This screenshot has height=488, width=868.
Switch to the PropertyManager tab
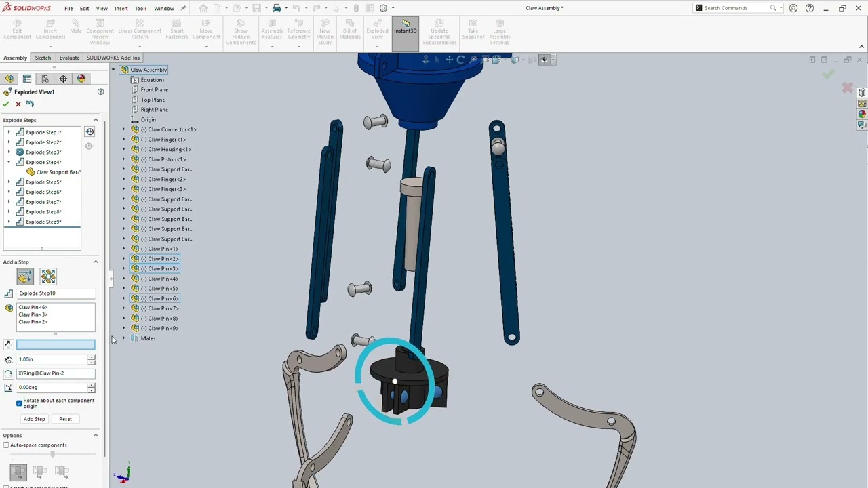coord(27,79)
